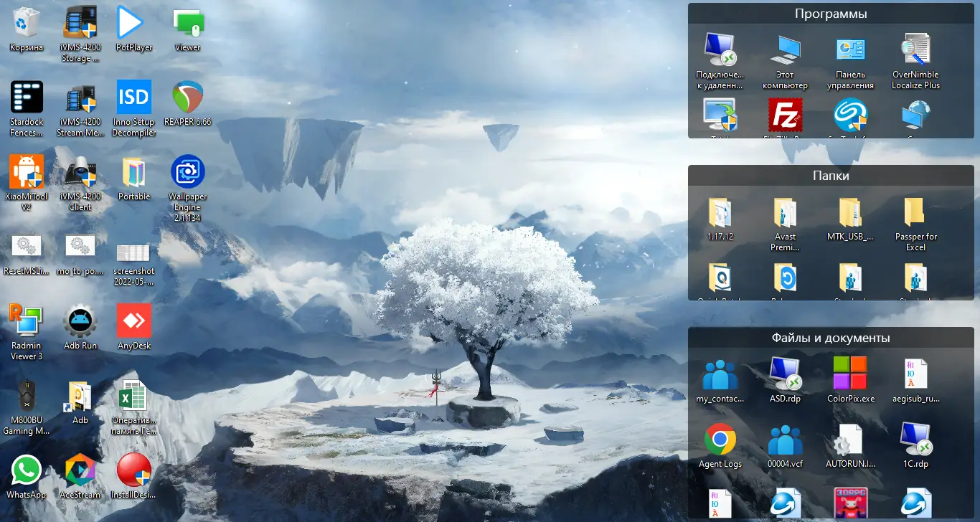
Task: Select the Папки fence title bar
Action: pos(831,175)
